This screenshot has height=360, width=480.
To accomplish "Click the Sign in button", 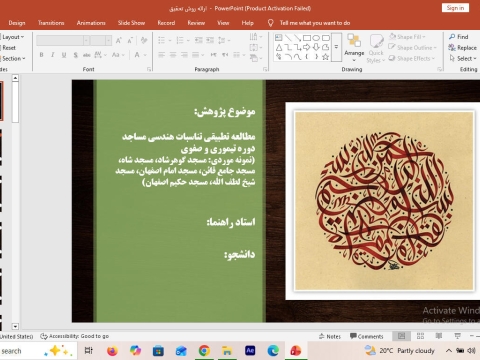I will [x=455, y=8].
